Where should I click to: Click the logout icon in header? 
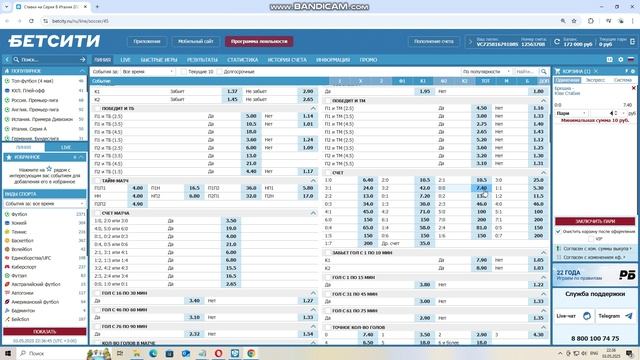point(632,42)
